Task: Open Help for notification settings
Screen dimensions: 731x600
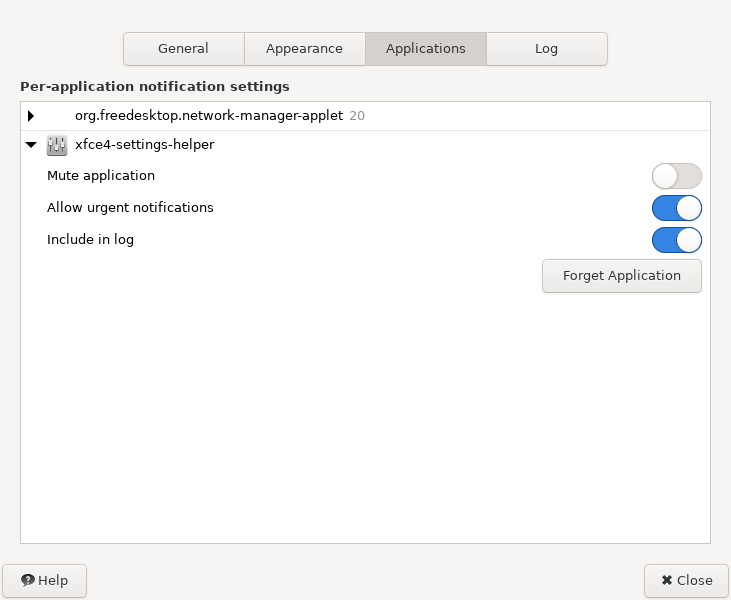Action: coord(44,580)
